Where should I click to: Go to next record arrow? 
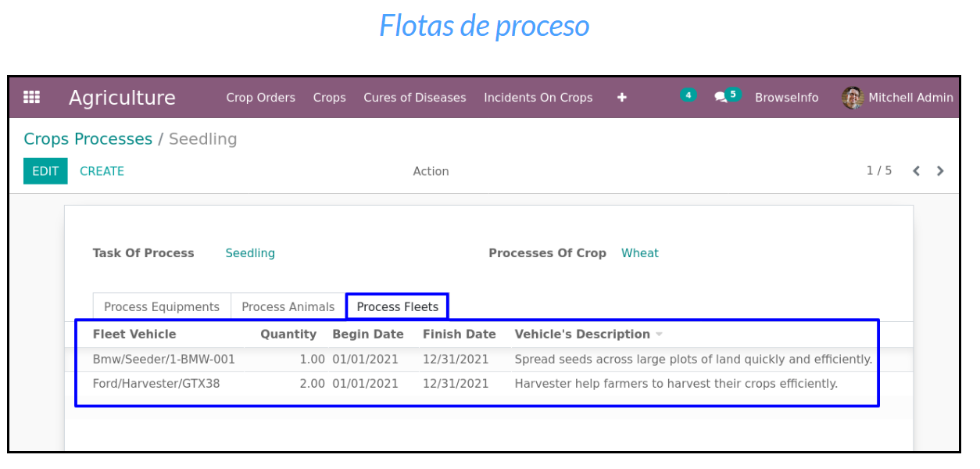coord(940,171)
